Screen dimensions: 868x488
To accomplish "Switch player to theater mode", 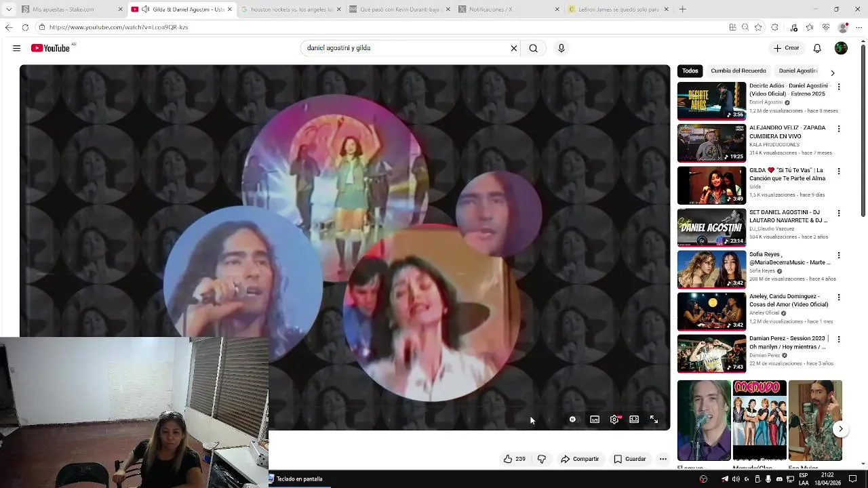I will (634, 420).
